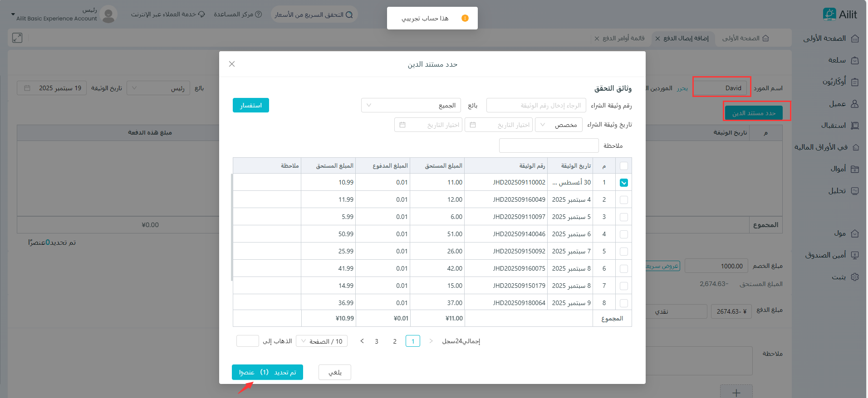Confirm the 1 selected item button
868x398 pixels.
tap(267, 372)
